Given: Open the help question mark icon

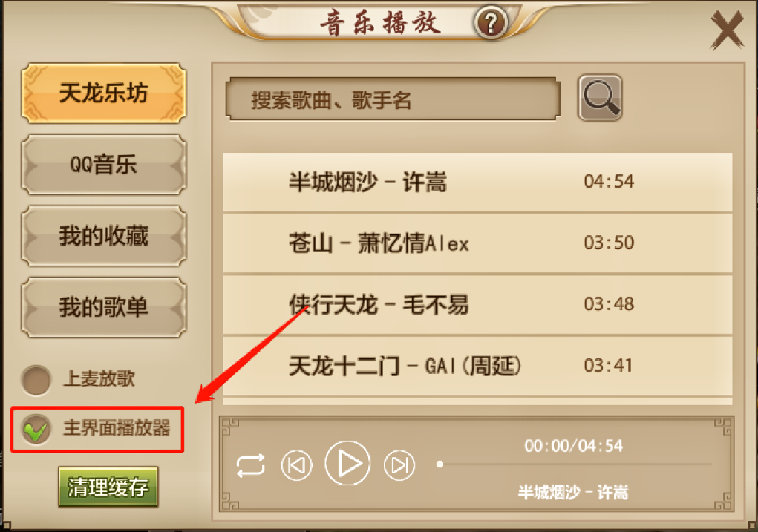Looking at the screenshot, I should click(490, 22).
